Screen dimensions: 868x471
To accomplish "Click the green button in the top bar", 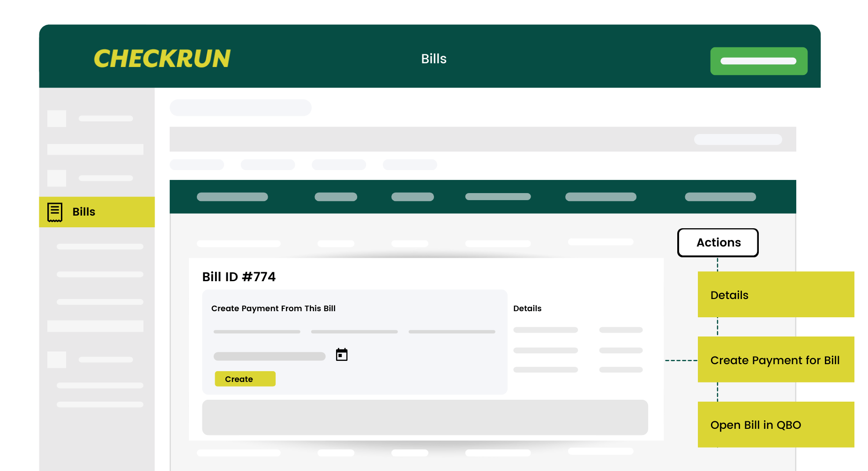I will [x=758, y=61].
